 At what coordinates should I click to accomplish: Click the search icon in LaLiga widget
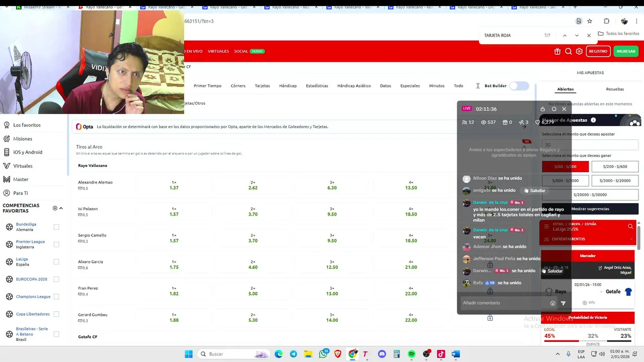[x=630, y=227]
